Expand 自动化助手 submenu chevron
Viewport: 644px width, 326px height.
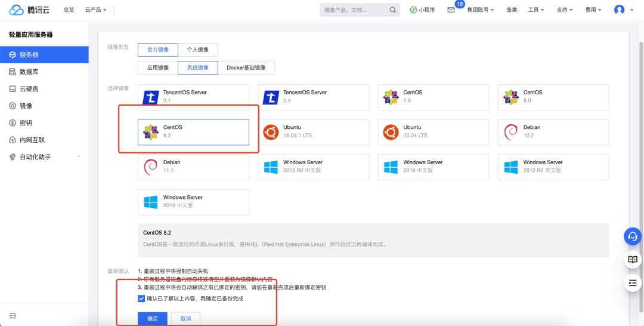(x=79, y=157)
